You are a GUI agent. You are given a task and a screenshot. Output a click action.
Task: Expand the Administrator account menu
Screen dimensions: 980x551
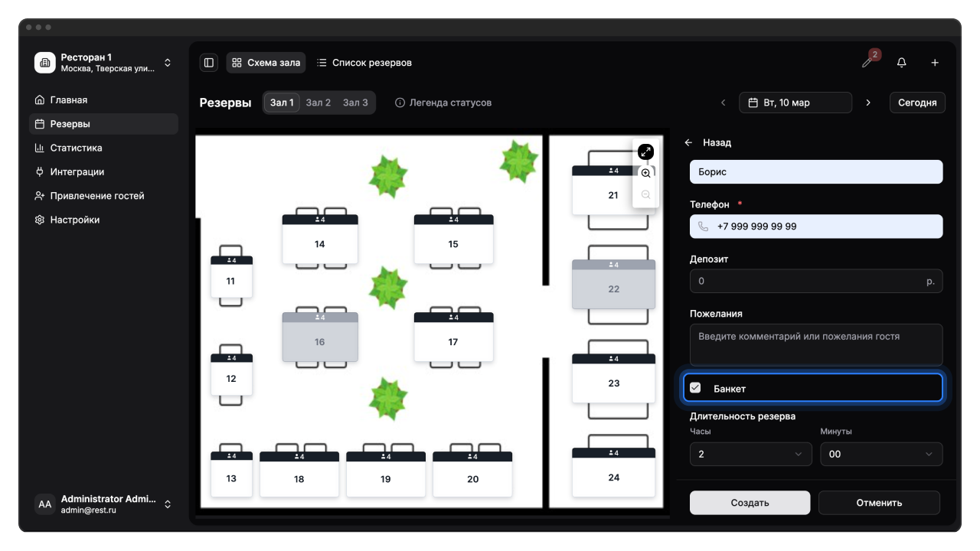click(168, 504)
